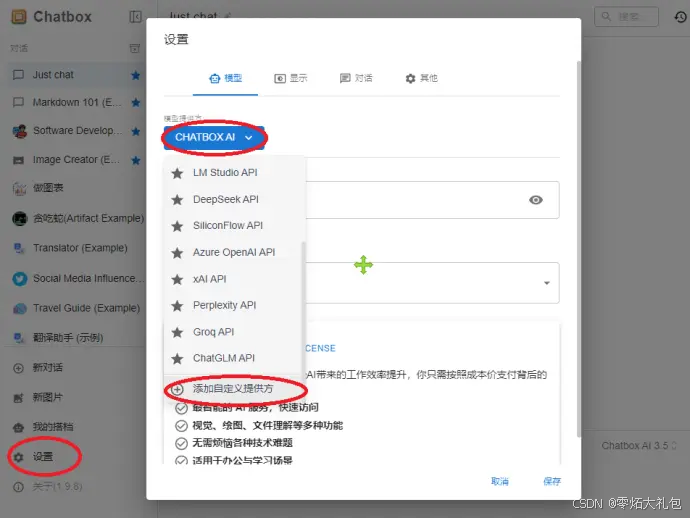
Task: Click the settings dialog vertical scrollbar
Action: pyautogui.click(x=579, y=249)
